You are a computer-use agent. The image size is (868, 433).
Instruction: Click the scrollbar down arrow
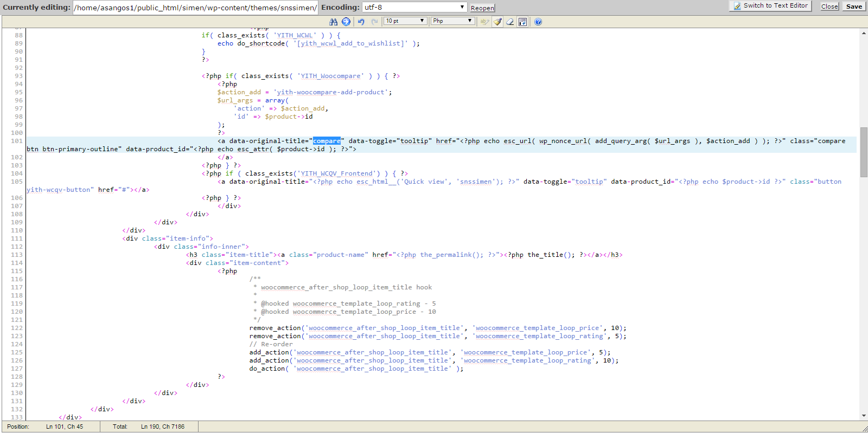click(x=864, y=416)
